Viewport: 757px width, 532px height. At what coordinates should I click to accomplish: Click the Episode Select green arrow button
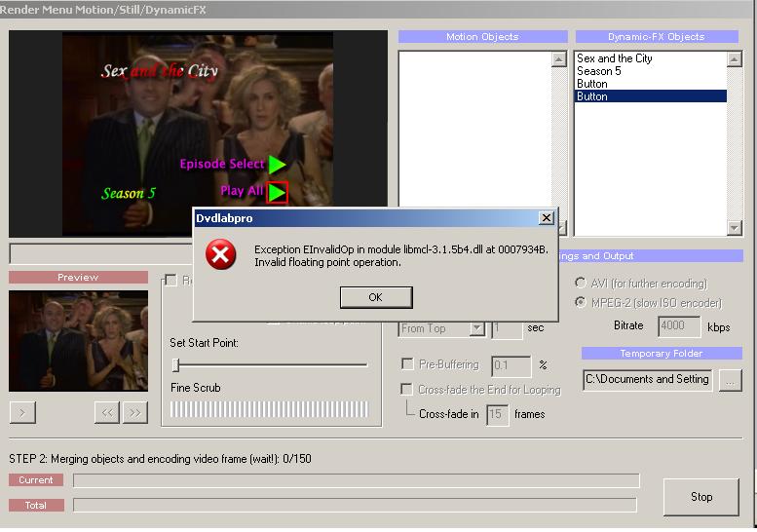277,165
